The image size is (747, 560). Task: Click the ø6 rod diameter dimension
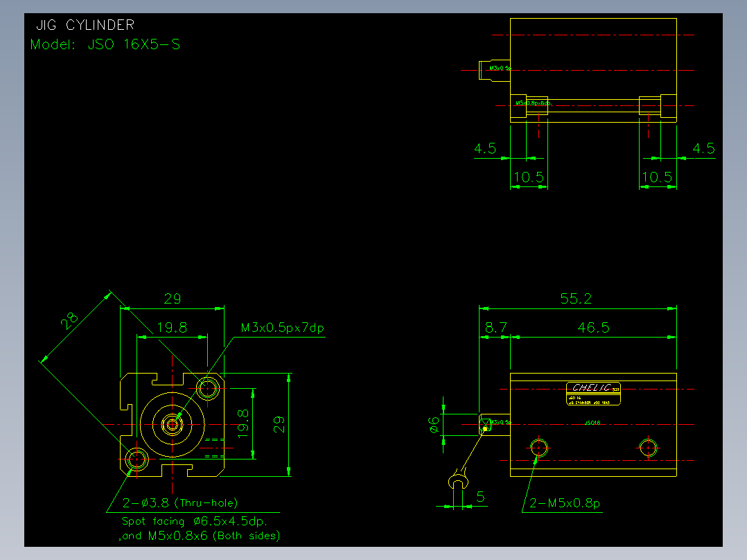434,424
